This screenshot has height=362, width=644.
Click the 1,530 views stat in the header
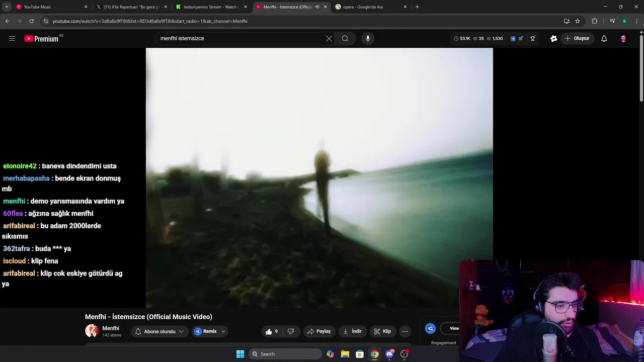(495, 38)
